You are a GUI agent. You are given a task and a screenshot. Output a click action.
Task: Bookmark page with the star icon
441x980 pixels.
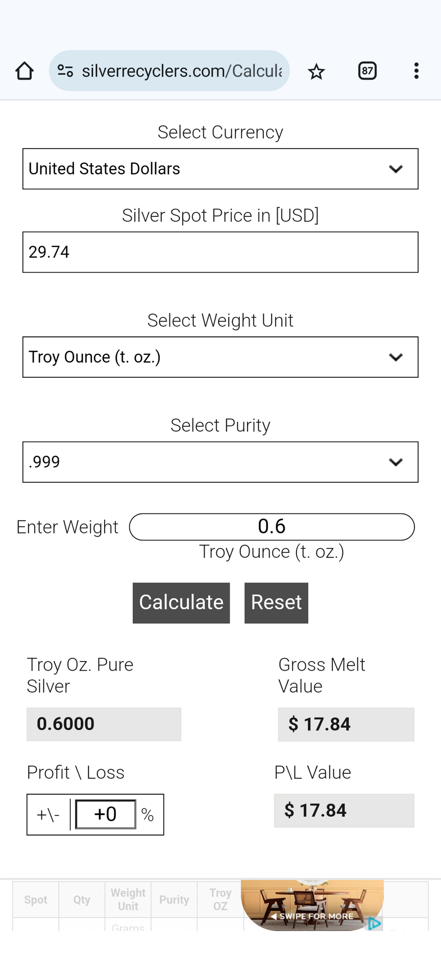coord(316,71)
